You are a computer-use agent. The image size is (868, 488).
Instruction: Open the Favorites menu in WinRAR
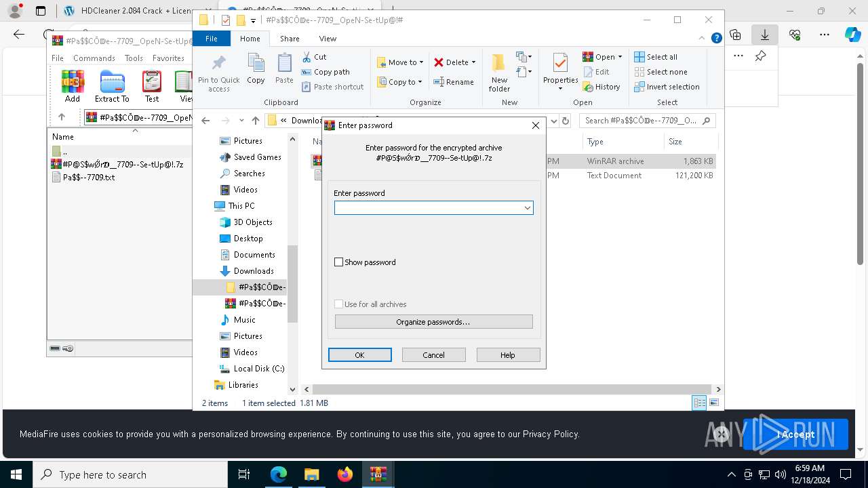pos(168,58)
